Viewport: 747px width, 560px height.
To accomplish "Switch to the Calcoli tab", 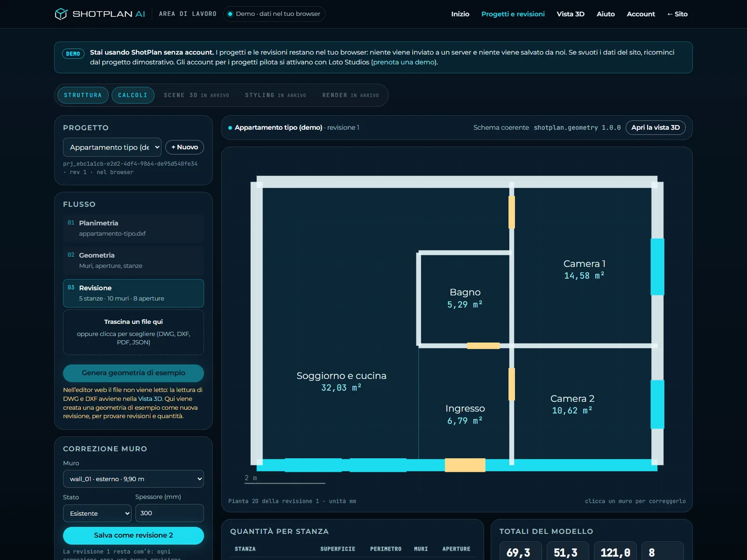I will (133, 95).
